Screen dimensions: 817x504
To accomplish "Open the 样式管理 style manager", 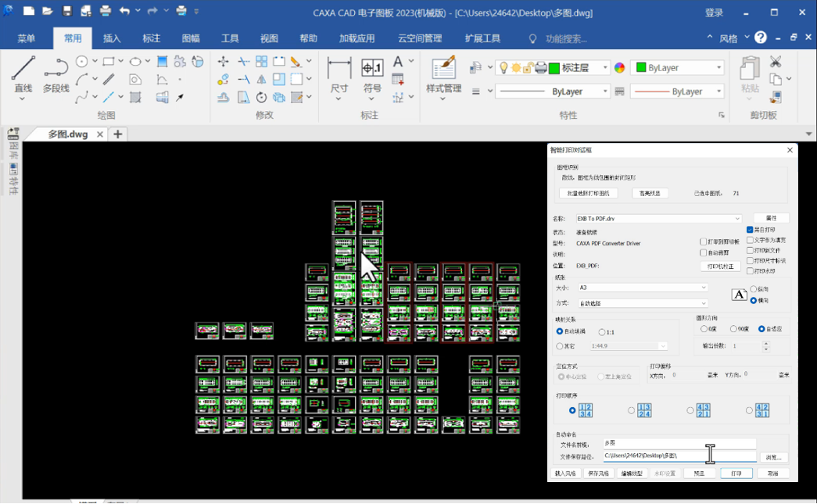I will (x=443, y=74).
